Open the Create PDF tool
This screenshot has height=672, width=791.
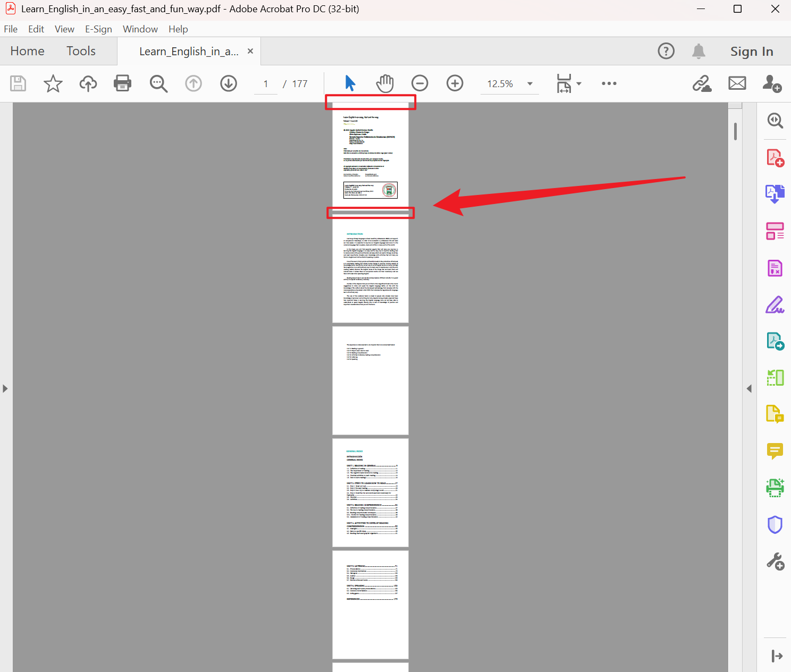[x=775, y=157]
